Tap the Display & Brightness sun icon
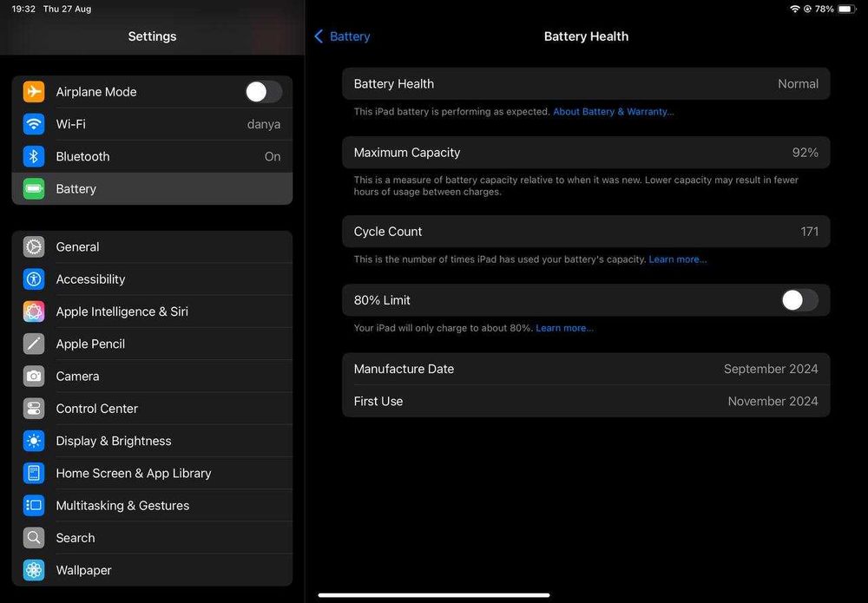 pyautogui.click(x=34, y=441)
